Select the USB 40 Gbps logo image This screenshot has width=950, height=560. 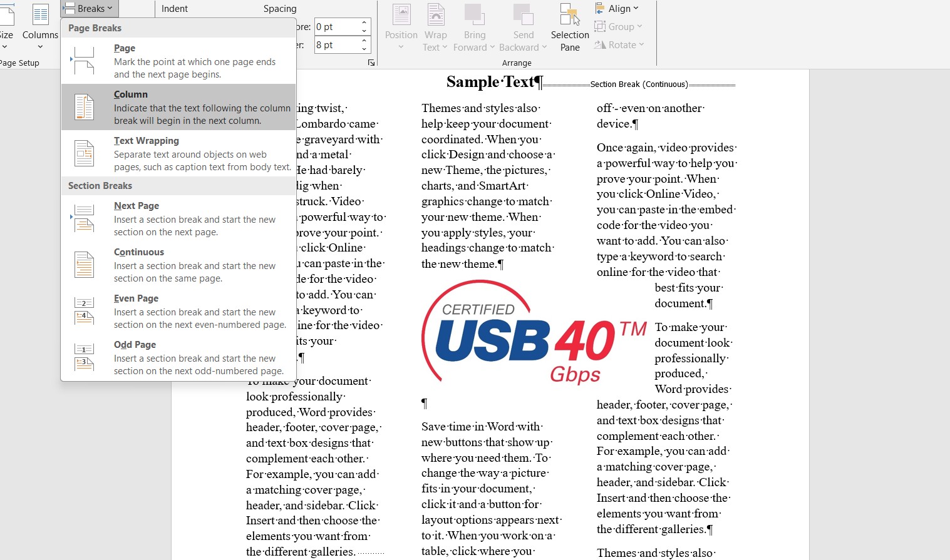pos(534,332)
